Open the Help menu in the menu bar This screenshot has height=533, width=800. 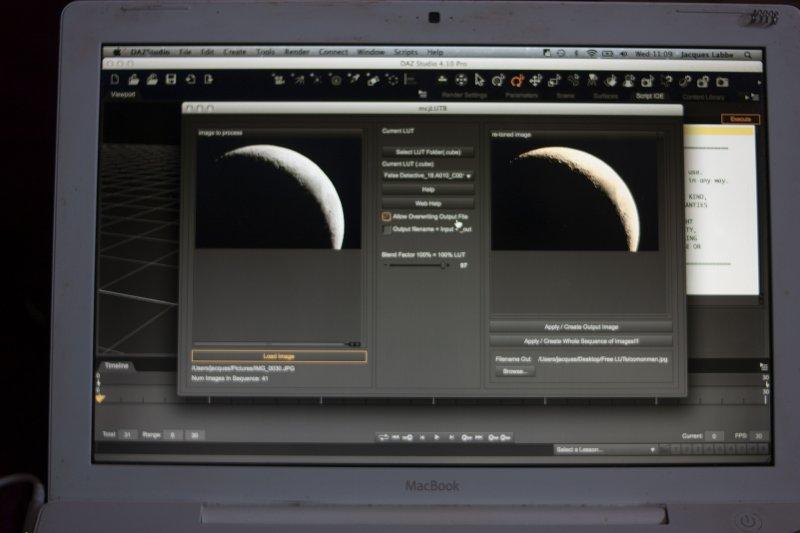click(435, 52)
